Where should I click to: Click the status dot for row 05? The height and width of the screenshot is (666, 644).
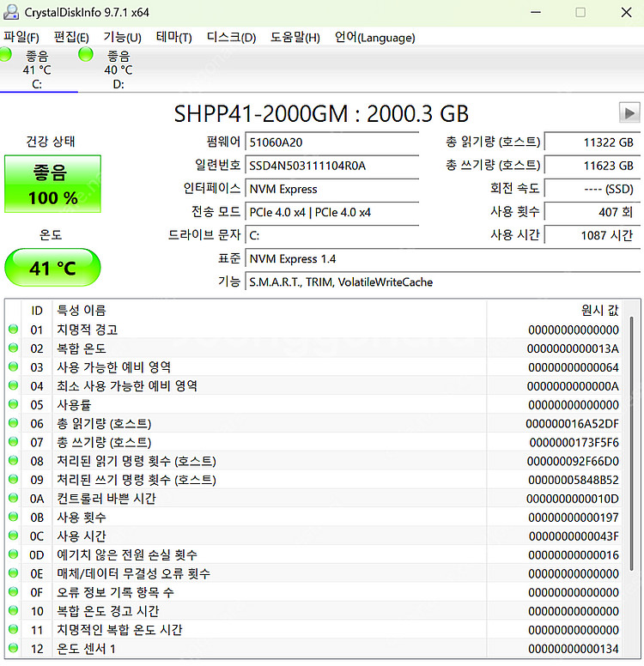13,404
